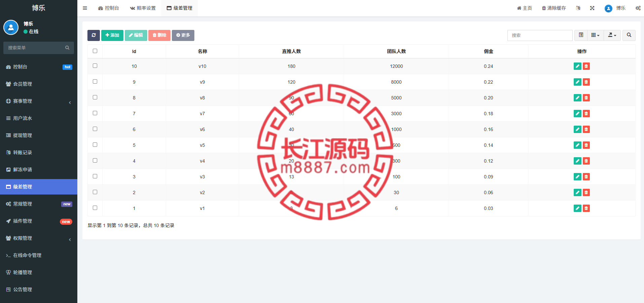This screenshot has width=644, height=303.
Task: Open the settings gears icon at top right
Action: point(638,8)
